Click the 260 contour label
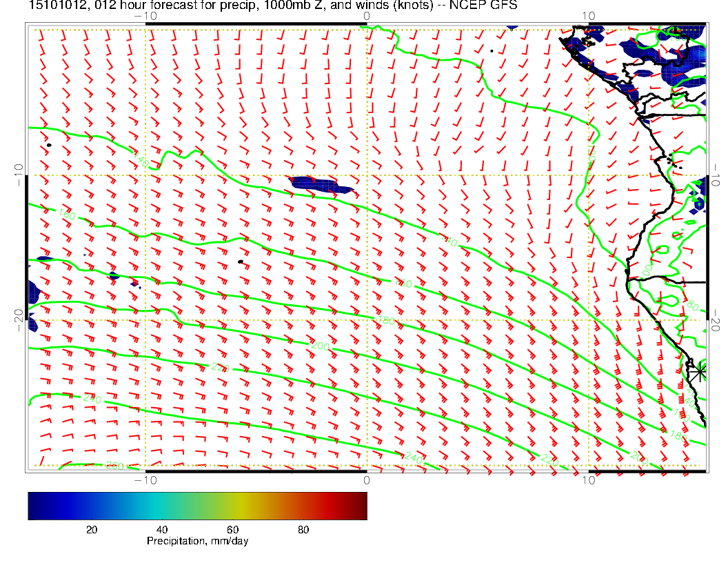The height and width of the screenshot is (563, 728). point(114,466)
